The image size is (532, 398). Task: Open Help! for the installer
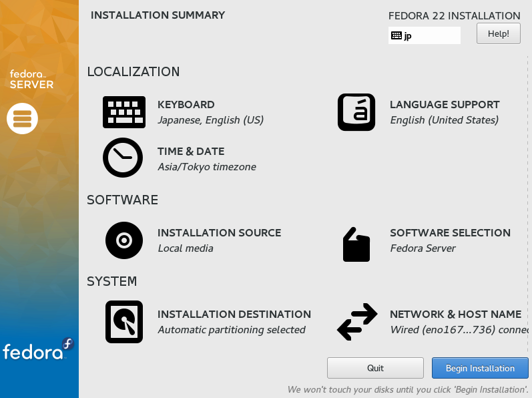(x=499, y=33)
